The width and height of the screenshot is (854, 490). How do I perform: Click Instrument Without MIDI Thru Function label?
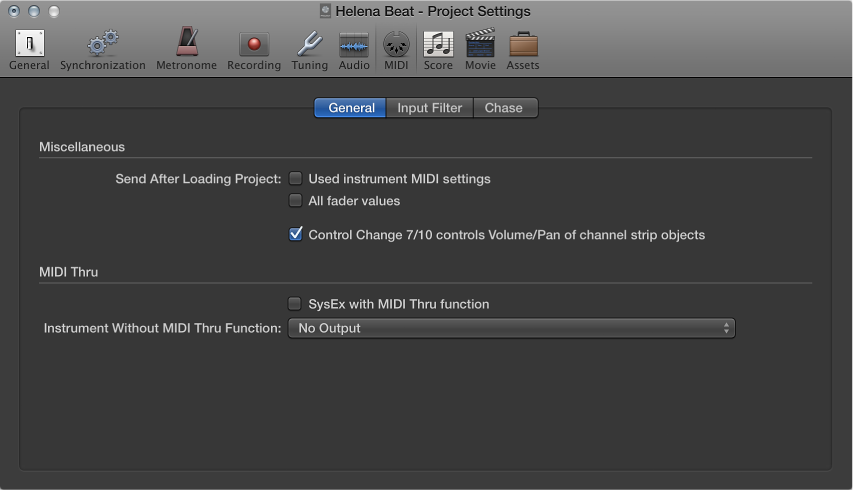tap(162, 328)
